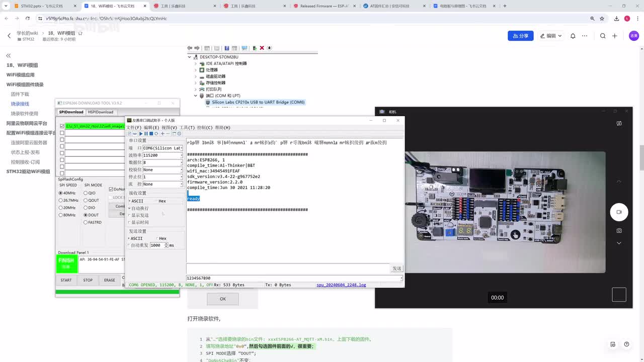Image resolution: width=644 pixels, height=362 pixels.
Task: Open the spu_20240604_2248.log link
Action: (341, 285)
